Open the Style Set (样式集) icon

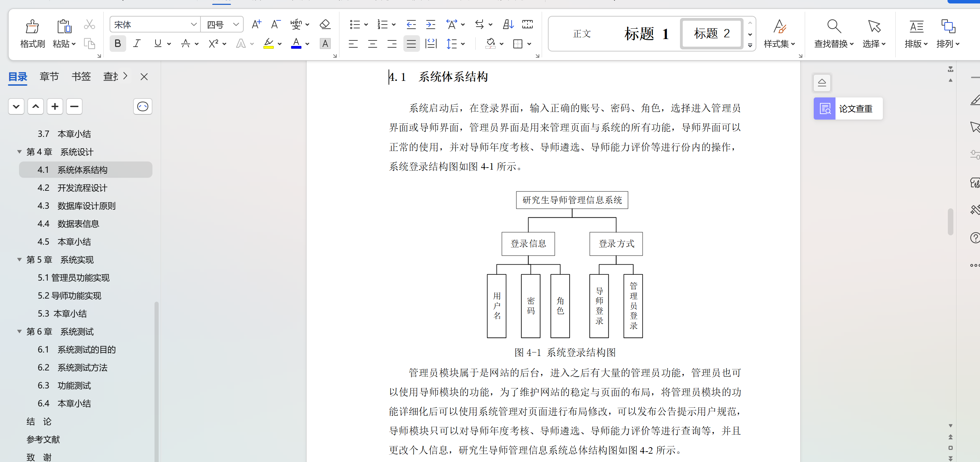pyautogui.click(x=779, y=26)
